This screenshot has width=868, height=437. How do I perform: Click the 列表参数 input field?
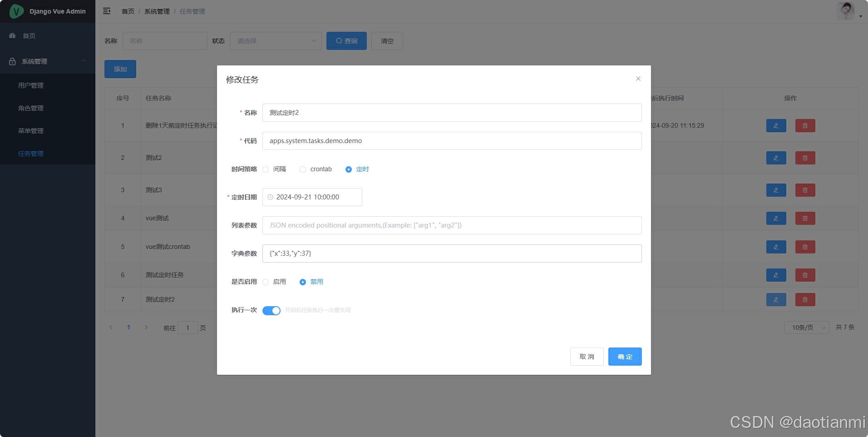click(452, 225)
